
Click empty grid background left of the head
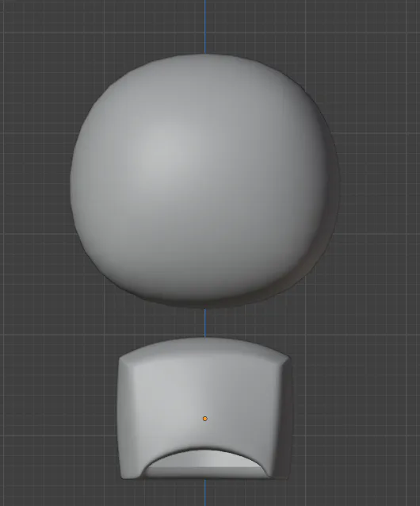click(35, 181)
